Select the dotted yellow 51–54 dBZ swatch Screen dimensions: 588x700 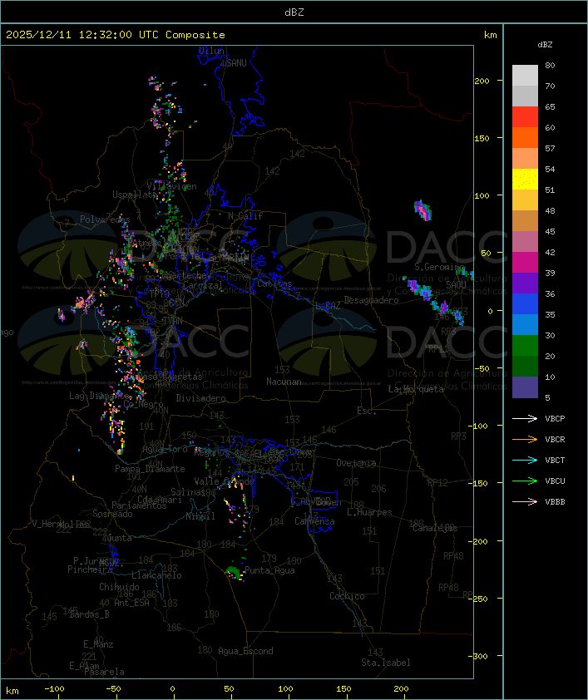[x=525, y=179]
